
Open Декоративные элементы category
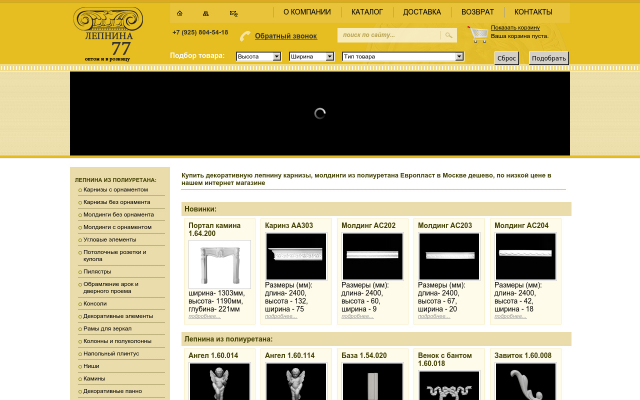(x=118, y=316)
